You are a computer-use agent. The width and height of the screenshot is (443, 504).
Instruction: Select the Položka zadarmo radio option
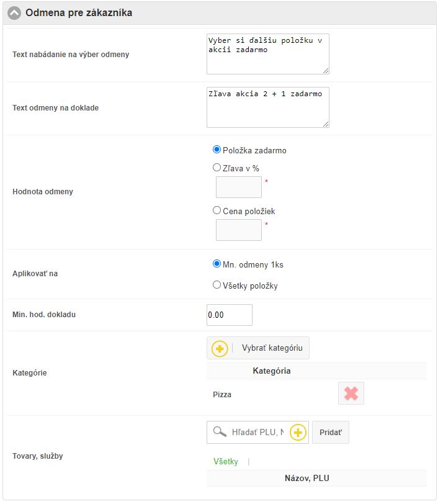(217, 150)
